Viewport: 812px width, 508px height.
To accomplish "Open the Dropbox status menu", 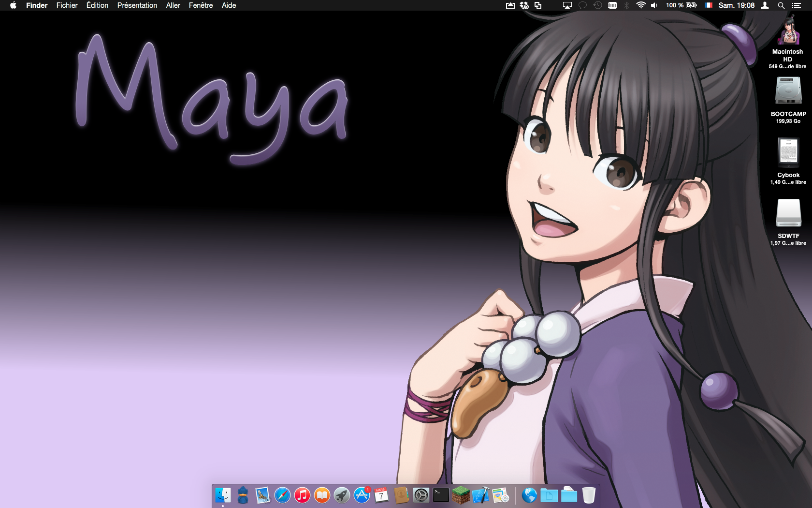I will coord(524,5).
